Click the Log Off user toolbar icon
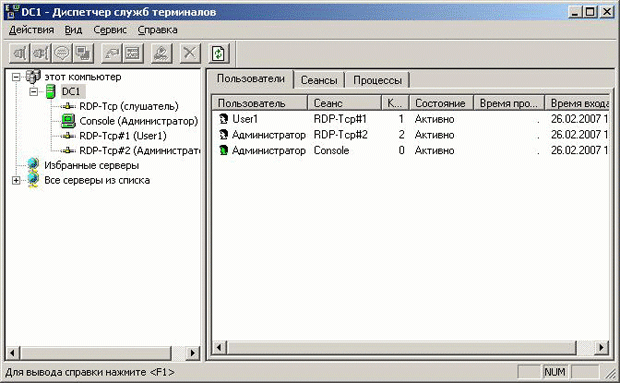The image size is (620, 383). (x=161, y=53)
